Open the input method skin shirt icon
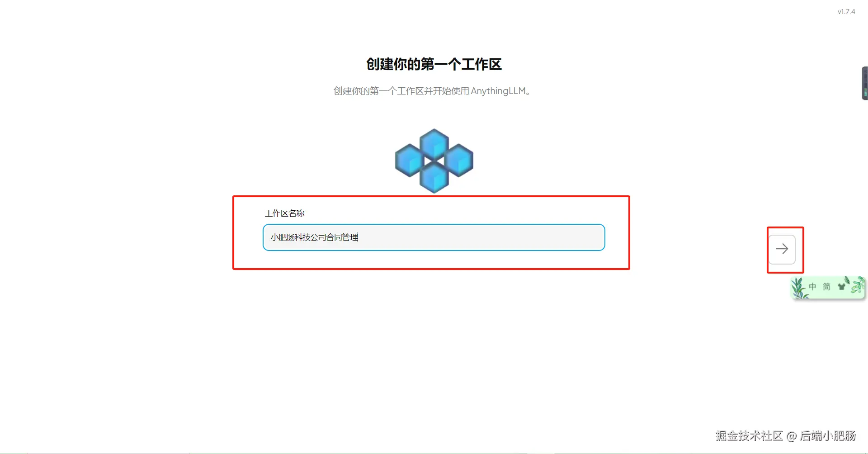 (x=841, y=287)
